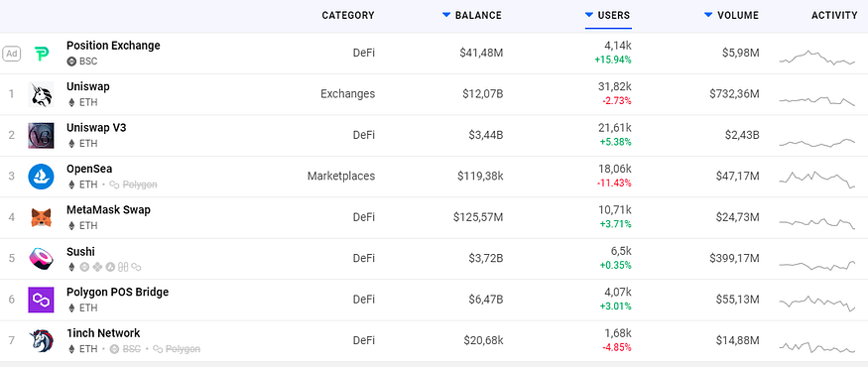Screen dimensions: 868x367
Task: Click the $20,68k balance of 1inch Network
Action: point(483,339)
